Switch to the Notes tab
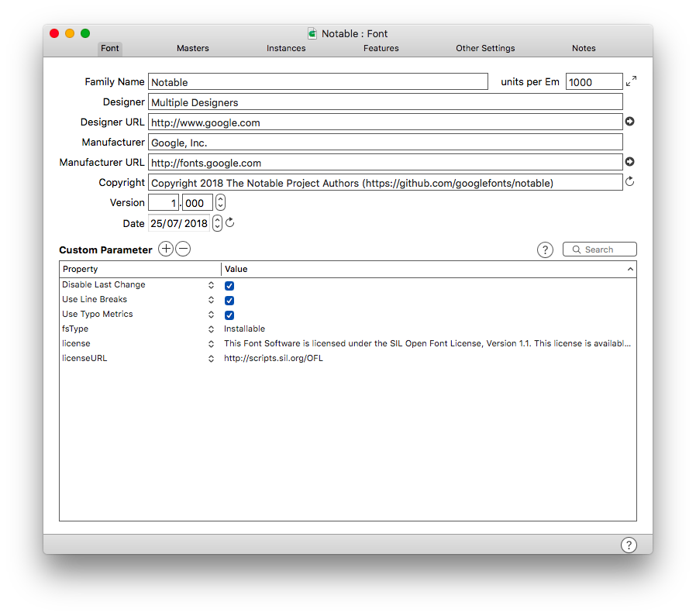 pyautogui.click(x=584, y=48)
